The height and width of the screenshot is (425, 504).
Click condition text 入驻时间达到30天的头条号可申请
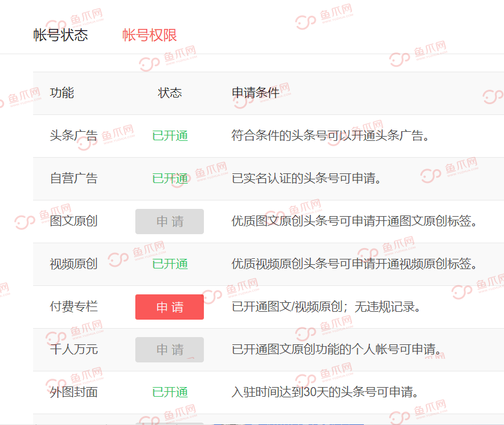[325, 392]
